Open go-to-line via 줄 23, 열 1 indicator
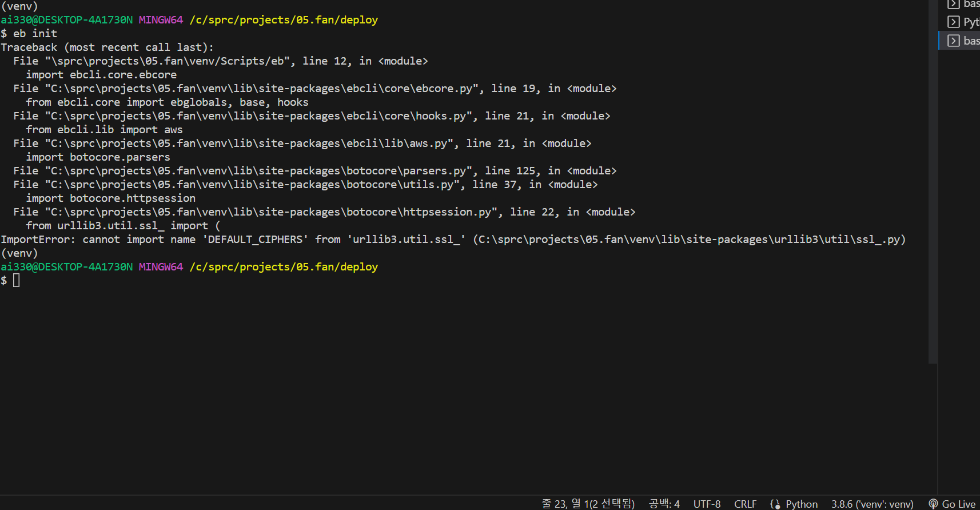980x510 pixels. 588,504
